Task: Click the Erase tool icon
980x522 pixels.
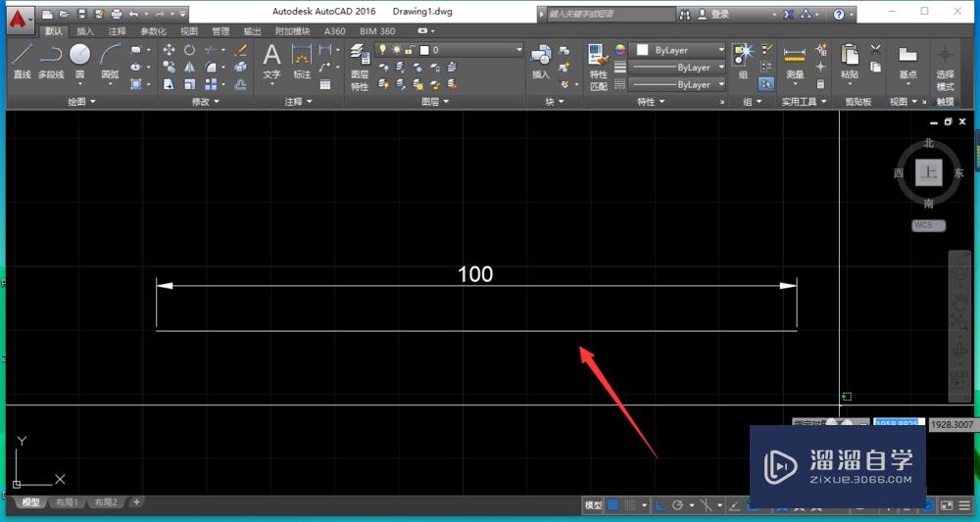Action: (x=241, y=50)
